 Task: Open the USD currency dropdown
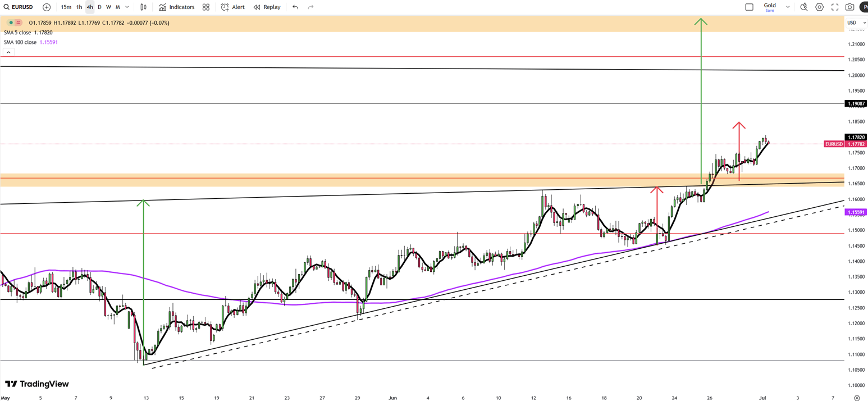pos(856,23)
